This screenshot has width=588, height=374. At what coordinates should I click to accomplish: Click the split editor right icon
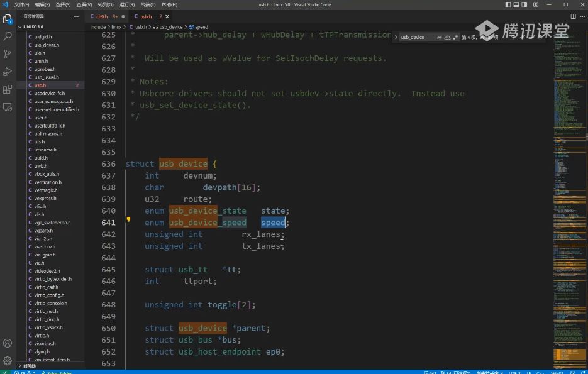[573, 16]
